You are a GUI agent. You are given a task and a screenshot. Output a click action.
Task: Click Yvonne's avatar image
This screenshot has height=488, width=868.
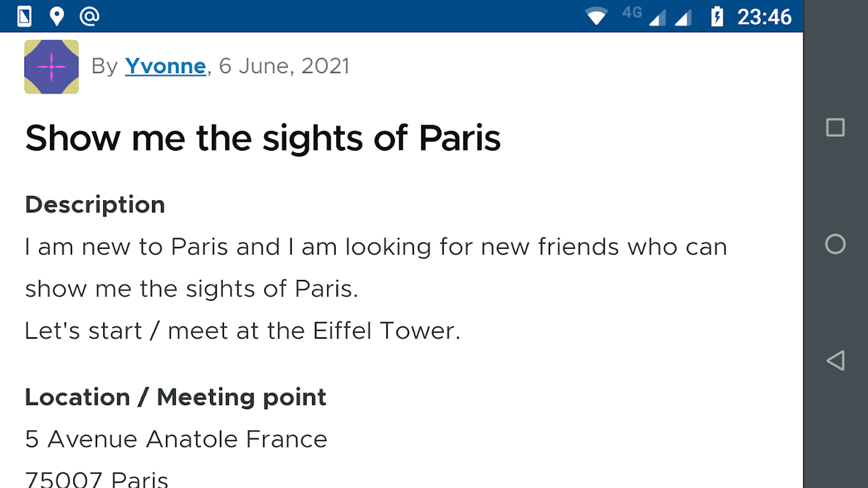(x=51, y=66)
